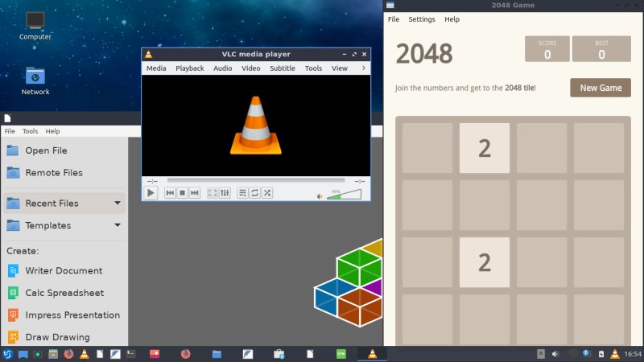Skip to next media in VLC
Image resolution: width=644 pixels, height=362 pixels.
pyautogui.click(x=195, y=192)
